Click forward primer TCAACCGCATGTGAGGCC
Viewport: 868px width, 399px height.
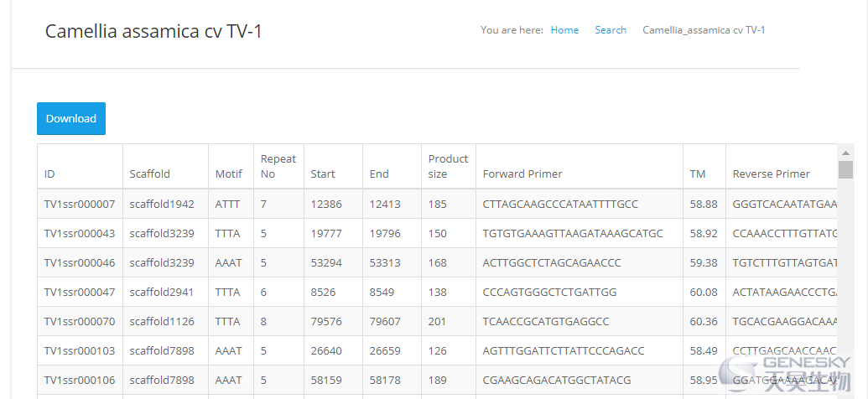(x=546, y=322)
